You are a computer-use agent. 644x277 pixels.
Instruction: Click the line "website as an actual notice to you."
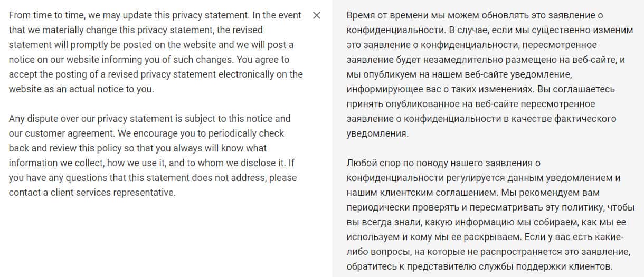[81, 89]
